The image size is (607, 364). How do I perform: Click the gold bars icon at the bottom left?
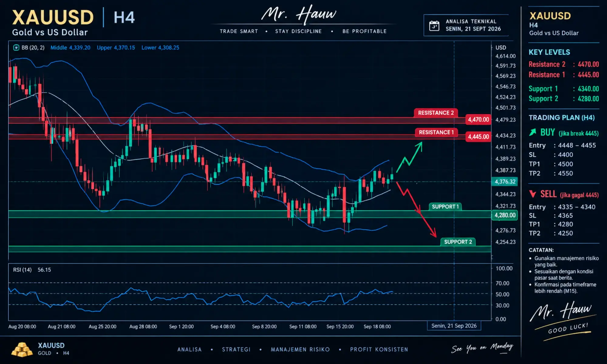coord(22,349)
